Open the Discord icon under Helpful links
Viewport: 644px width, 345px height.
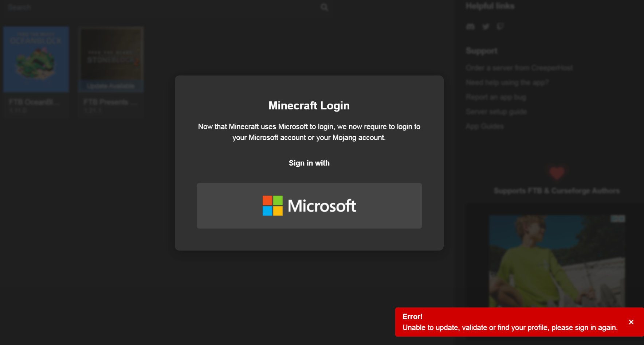(470, 26)
